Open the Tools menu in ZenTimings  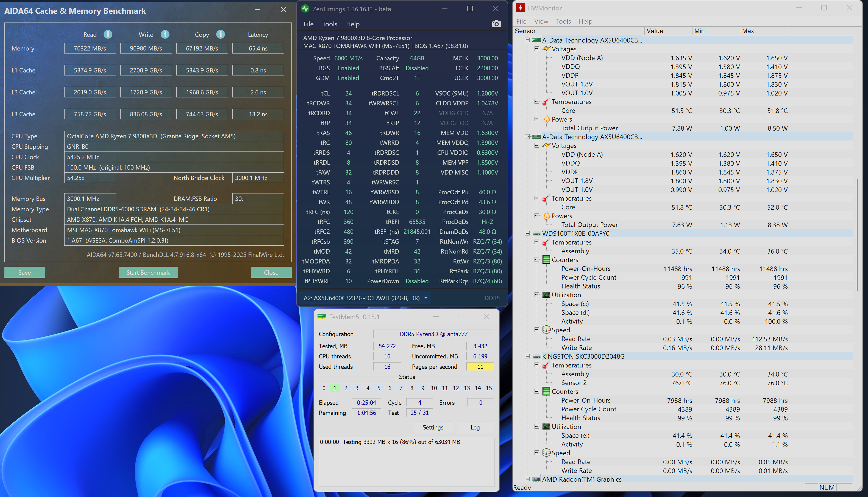point(329,24)
